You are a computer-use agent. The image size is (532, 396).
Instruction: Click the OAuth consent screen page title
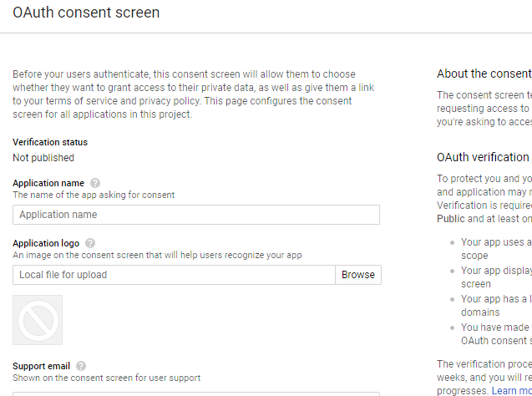[x=86, y=13]
